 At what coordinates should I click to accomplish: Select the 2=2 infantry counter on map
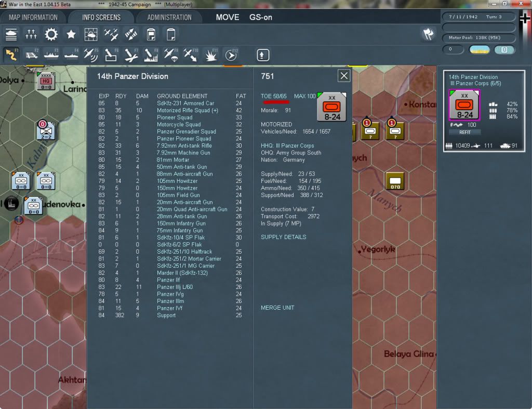click(46, 130)
